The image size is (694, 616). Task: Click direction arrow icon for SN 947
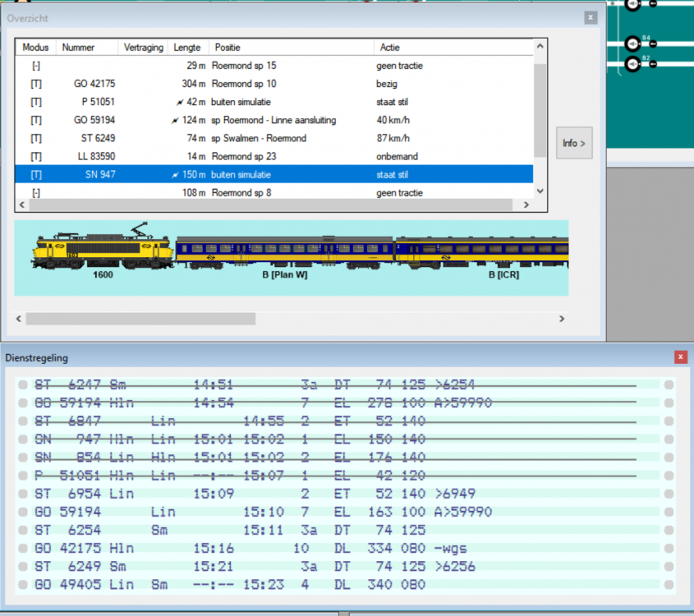click(176, 175)
